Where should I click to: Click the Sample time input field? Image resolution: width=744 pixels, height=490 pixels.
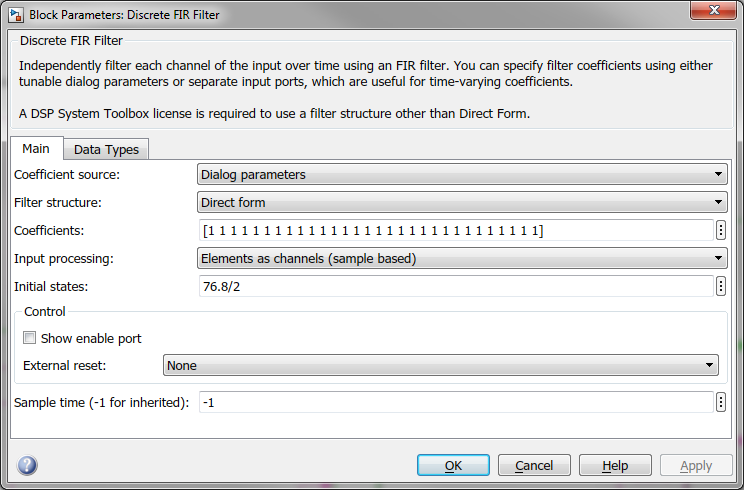(455, 402)
